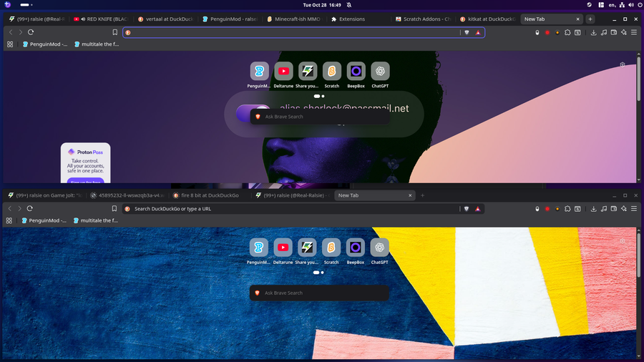Open the hamburger main menu in bottom window
The image size is (644, 362).
click(x=634, y=209)
